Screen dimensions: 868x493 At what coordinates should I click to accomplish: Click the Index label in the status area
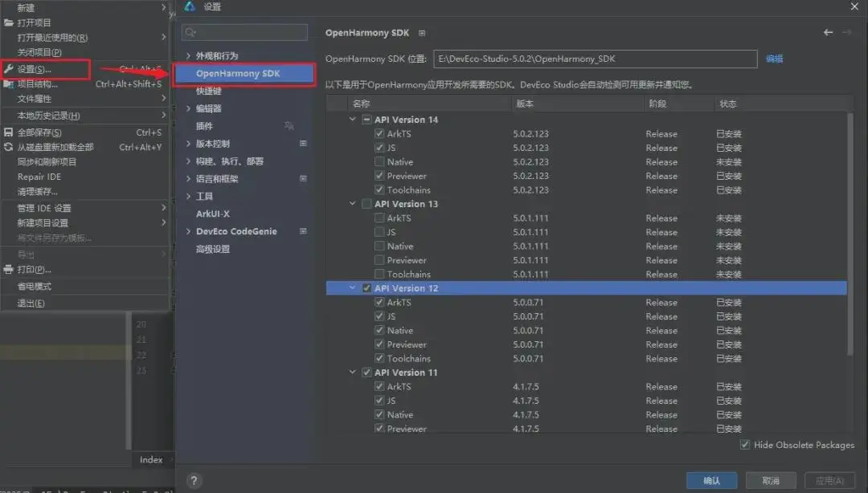point(150,459)
